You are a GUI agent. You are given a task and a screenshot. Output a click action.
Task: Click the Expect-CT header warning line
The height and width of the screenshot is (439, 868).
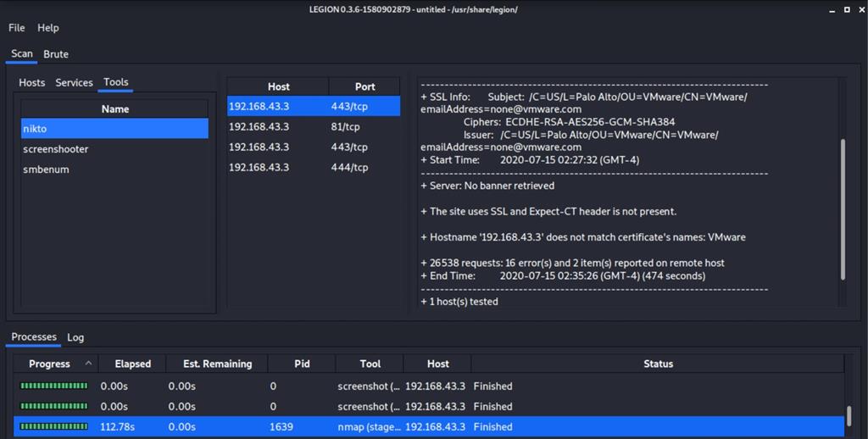[x=548, y=212]
